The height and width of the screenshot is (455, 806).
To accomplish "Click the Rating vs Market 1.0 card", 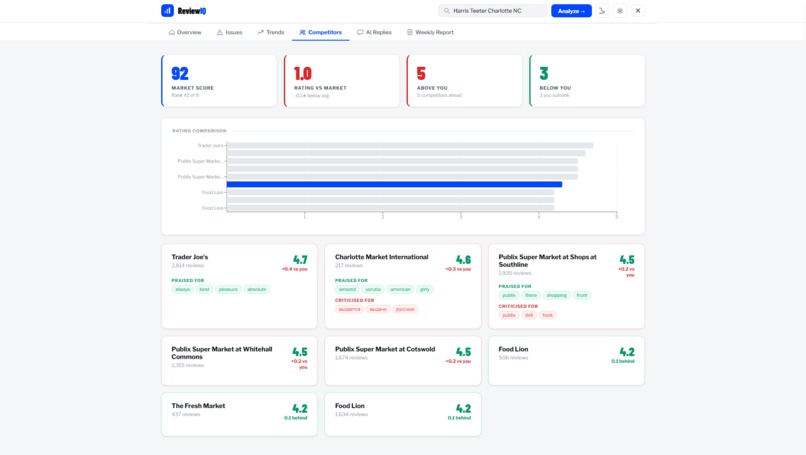I will (x=341, y=81).
